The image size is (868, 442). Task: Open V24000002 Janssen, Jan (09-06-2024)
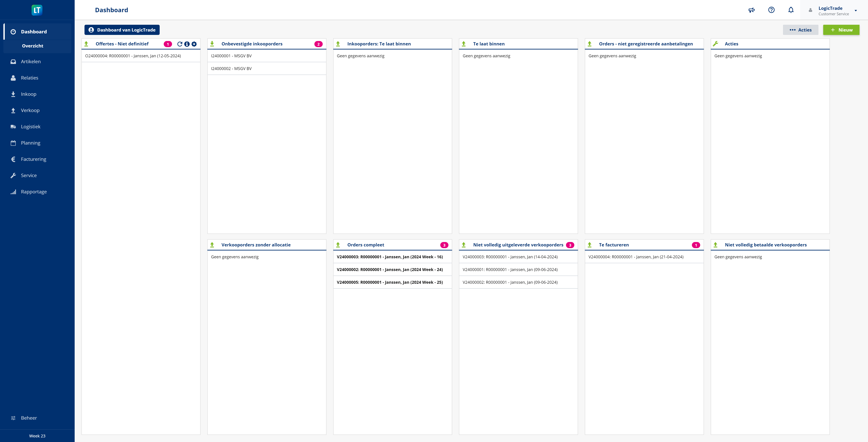(x=518, y=282)
